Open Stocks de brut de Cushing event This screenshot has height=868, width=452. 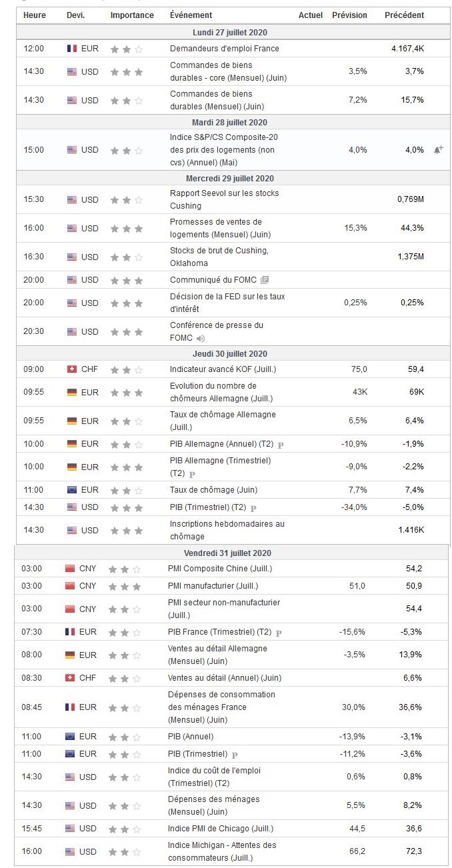219,257
